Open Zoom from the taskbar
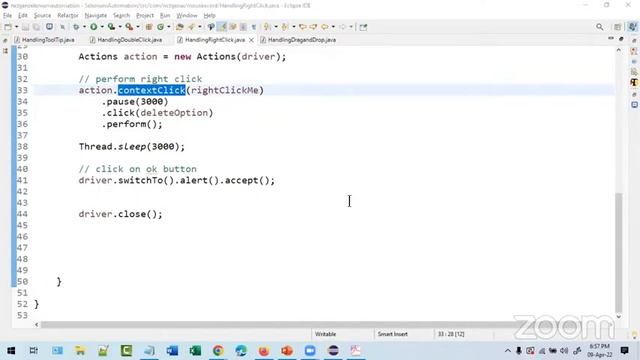Viewport: 640px width, 360px height. tap(310, 350)
